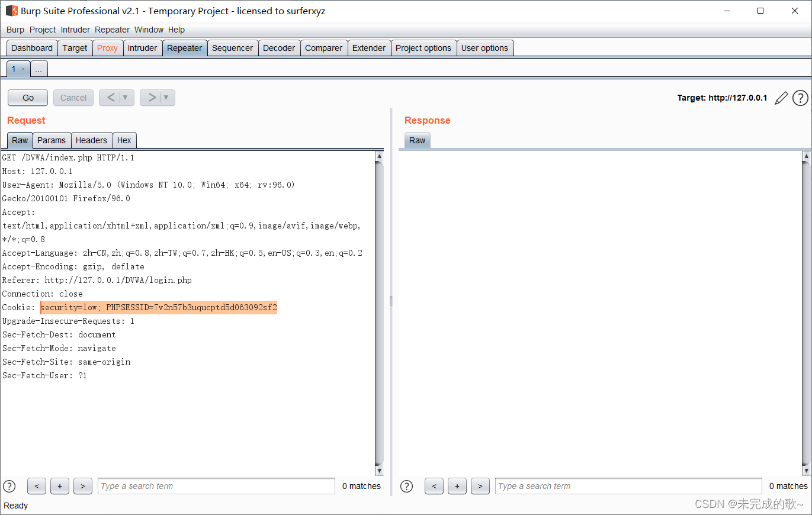The height and width of the screenshot is (515, 812).
Task: Click the pencil icon to edit target
Action: 781,98
